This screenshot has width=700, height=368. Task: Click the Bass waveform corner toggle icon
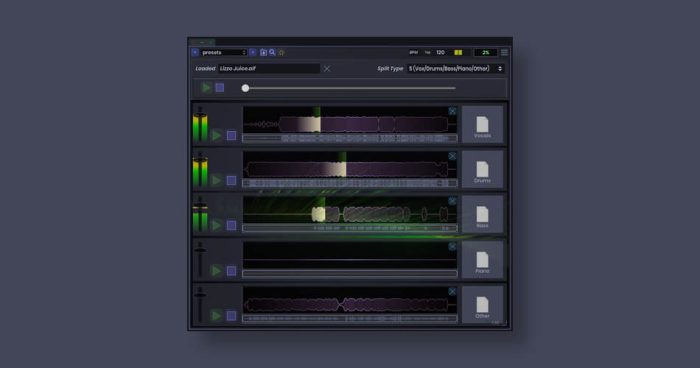[x=452, y=201]
